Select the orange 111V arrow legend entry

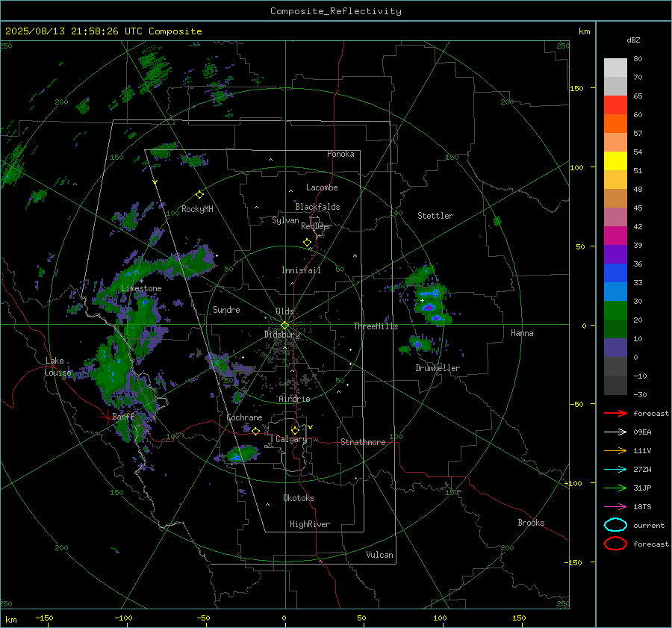click(615, 450)
